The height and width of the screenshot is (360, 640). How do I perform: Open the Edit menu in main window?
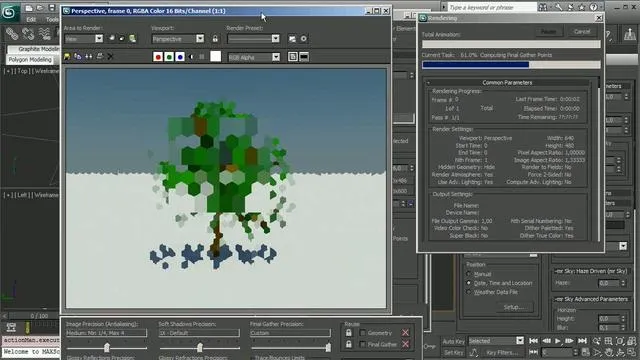coord(31,19)
